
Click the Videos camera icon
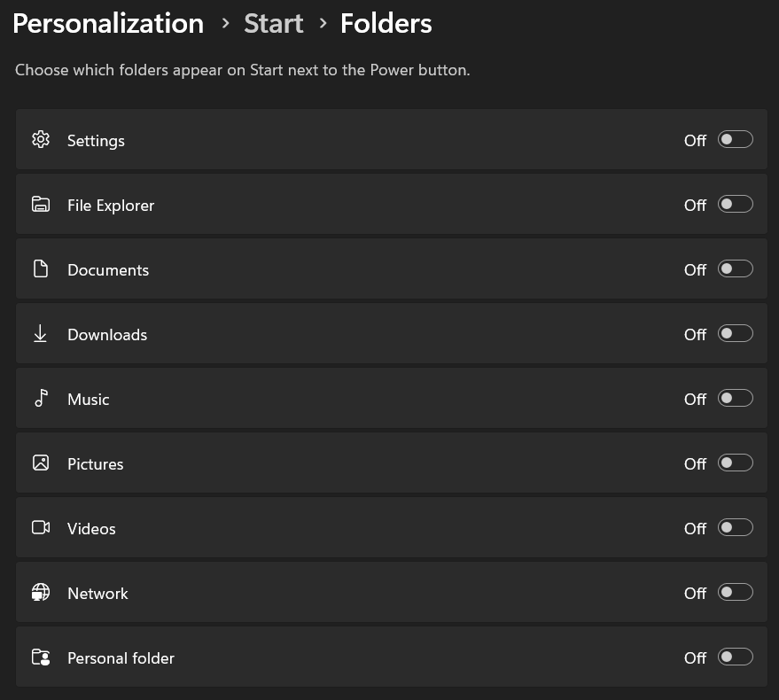click(x=41, y=528)
